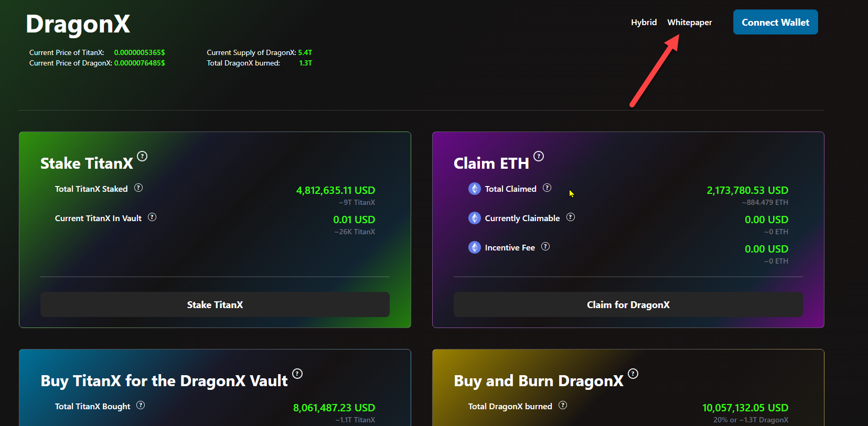Image resolution: width=868 pixels, height=426 pixels.
Task: Click help icon next to Stake TitanX heading
Action: coord(142,156)
